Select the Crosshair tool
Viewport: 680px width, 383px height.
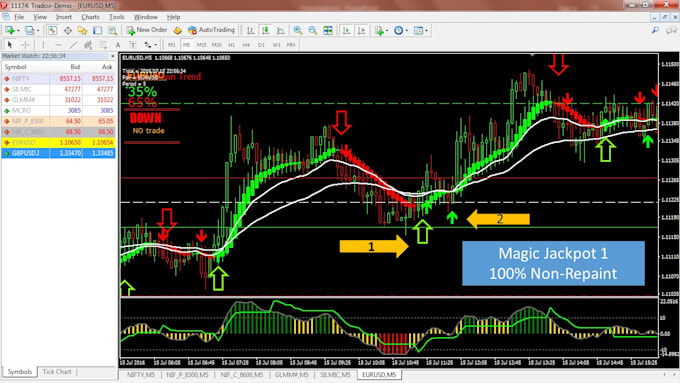25,45
